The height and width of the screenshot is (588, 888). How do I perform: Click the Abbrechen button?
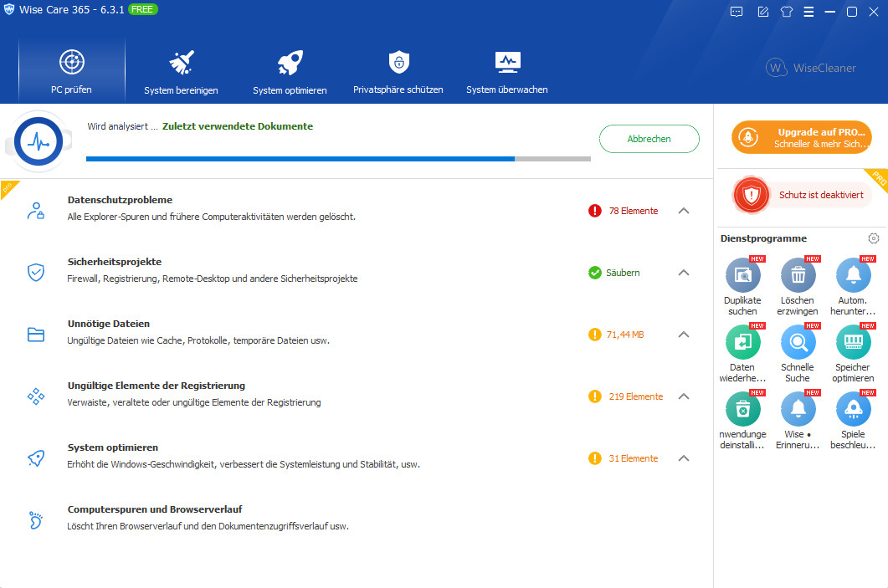(x=649, y=139)
